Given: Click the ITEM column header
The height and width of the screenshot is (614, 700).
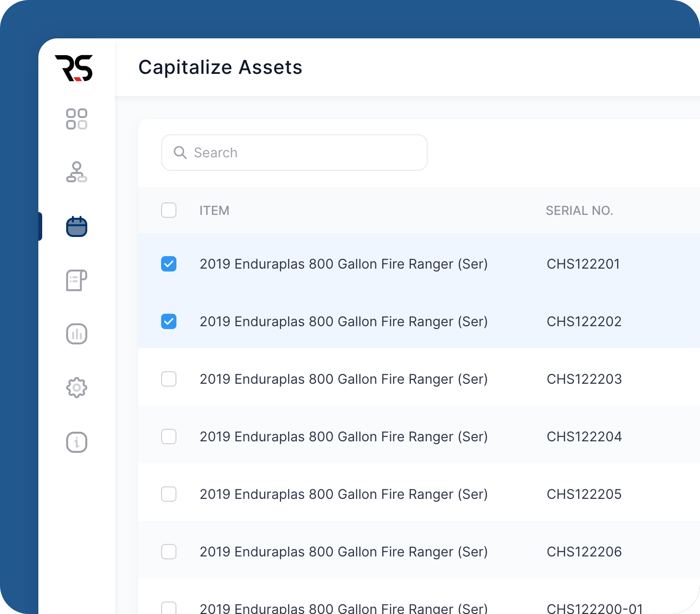Looking at the screenshot, I should (x=214, y=211).
